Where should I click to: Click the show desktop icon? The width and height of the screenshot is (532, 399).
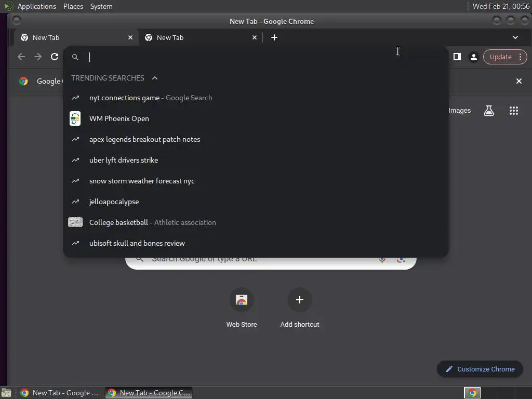(6, 393)
